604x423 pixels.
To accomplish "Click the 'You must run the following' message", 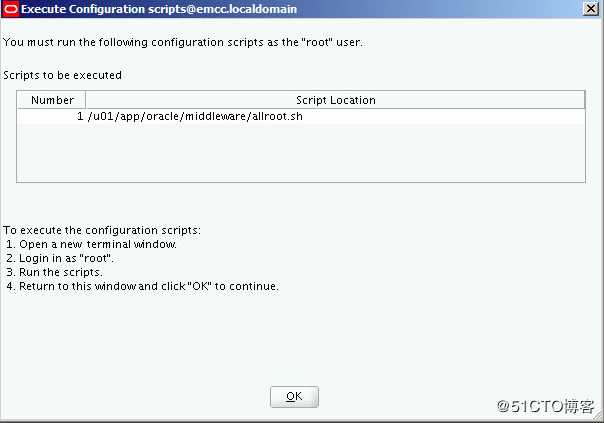I will pyautogui.click(x=183, y=42).
